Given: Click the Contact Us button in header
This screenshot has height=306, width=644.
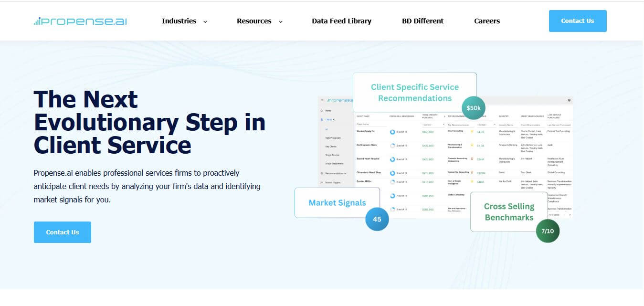Looking at the screenshot, I should [577, 21].
